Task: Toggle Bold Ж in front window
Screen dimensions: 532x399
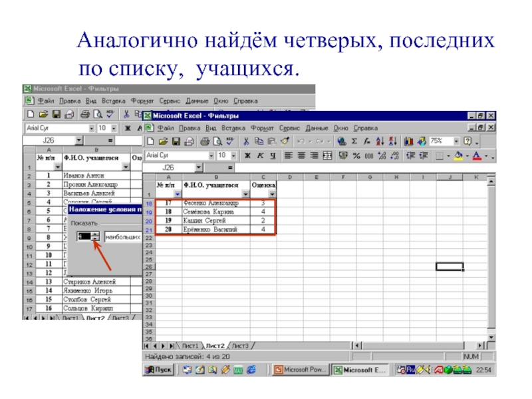Action: click(247, 156)
